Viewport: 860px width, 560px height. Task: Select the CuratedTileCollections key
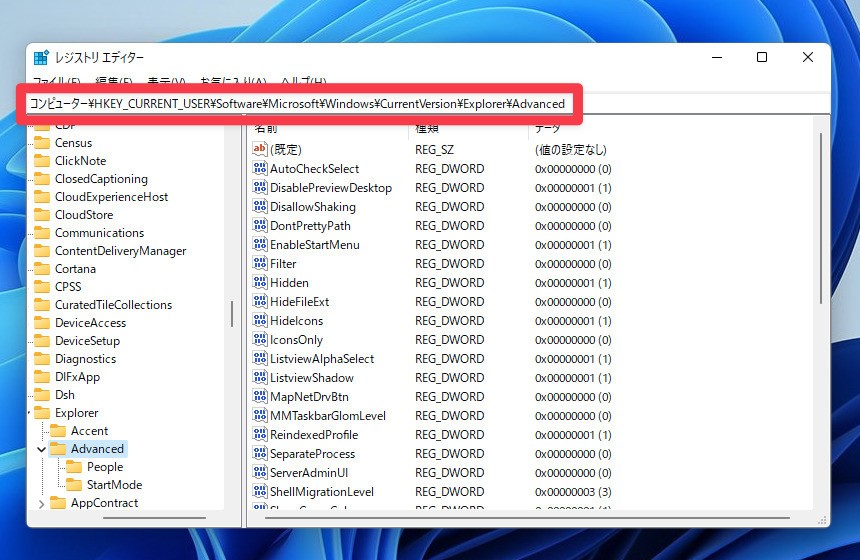(114, 305)
